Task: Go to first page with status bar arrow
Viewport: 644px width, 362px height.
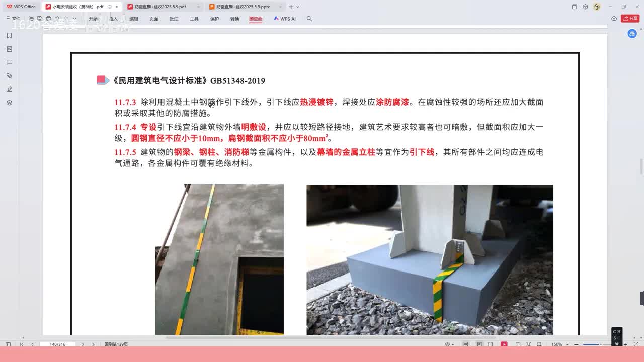Action: (x=22, y=344)
